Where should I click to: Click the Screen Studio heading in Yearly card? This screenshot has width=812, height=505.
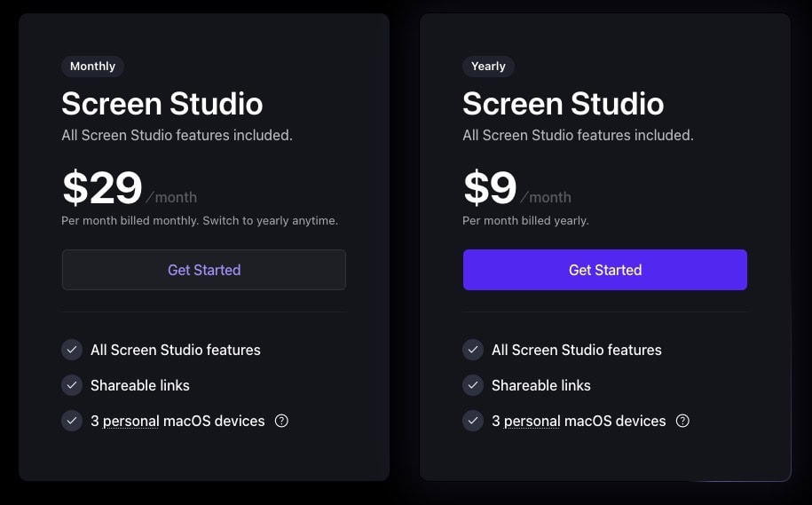coord(563,104)
